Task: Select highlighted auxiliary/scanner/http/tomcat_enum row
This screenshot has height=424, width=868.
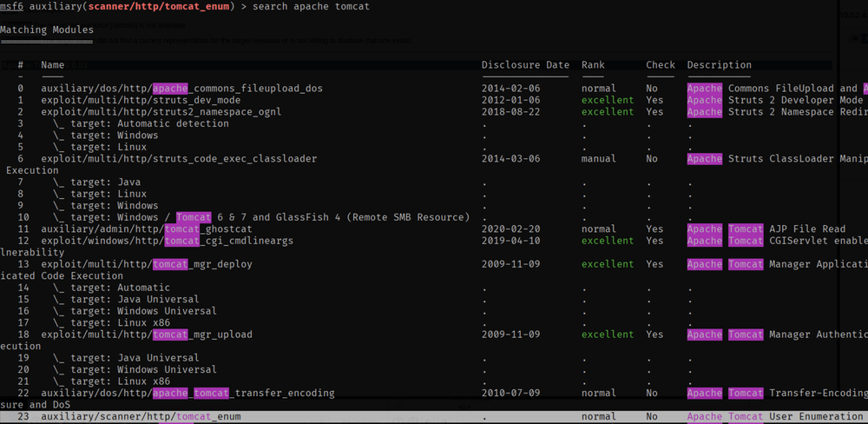Action: [434, 416]
